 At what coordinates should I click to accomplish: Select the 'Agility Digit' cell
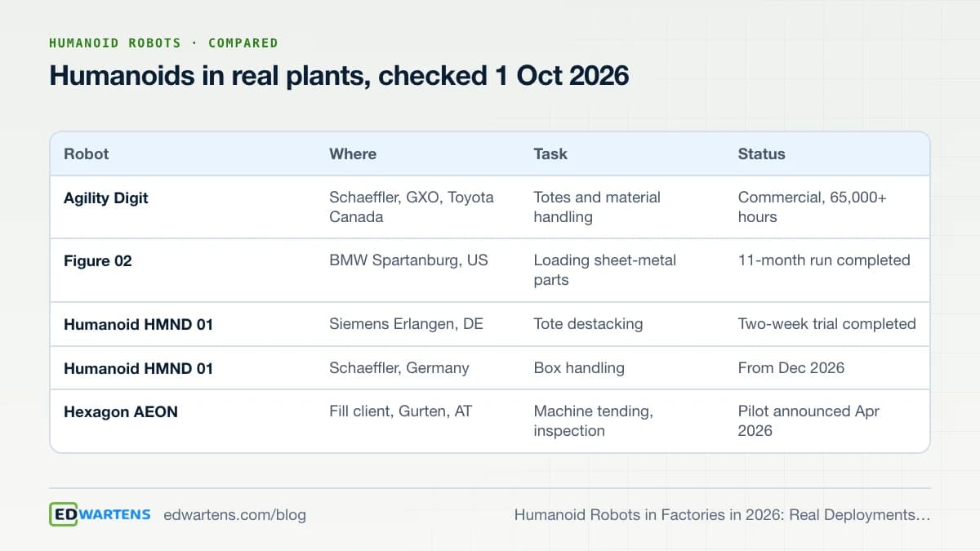click(x=106, y=198)
